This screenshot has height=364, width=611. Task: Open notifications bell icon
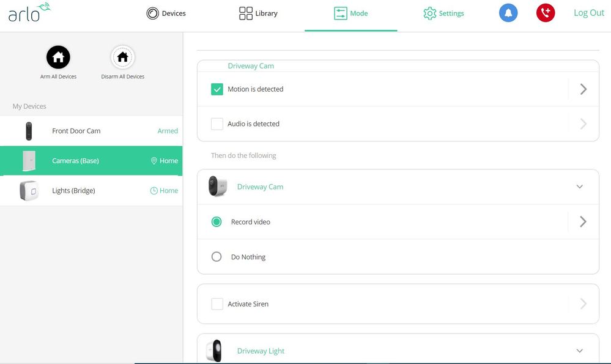pyautogui.click(x=508, y=13)
